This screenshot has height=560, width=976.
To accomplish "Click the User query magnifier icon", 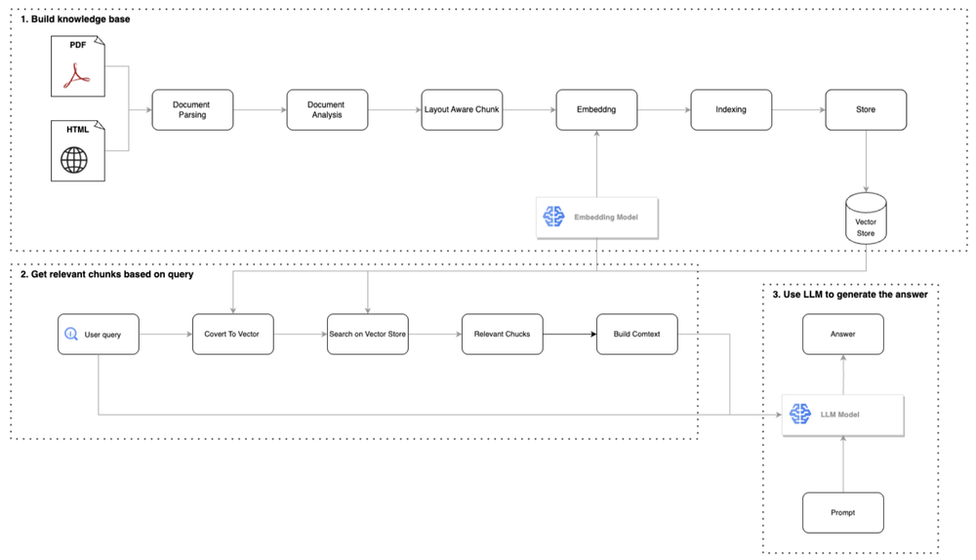I will click(x=71, y=334).
